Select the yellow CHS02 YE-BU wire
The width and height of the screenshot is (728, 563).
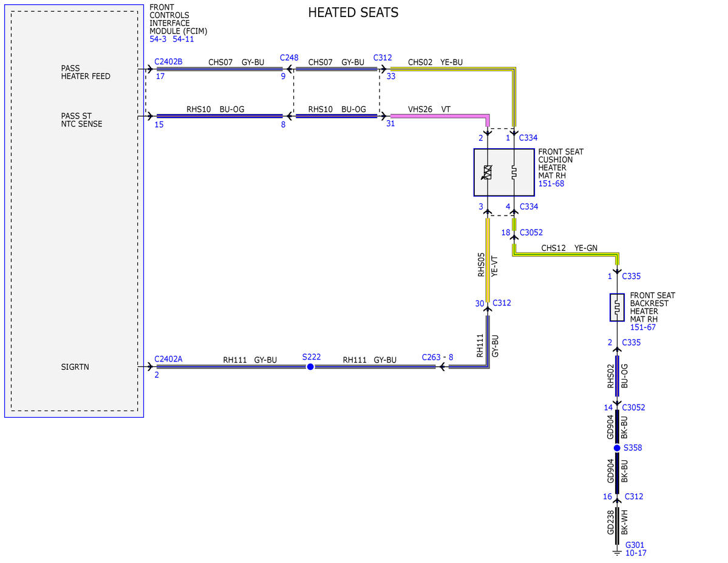[x=453, y=69]
